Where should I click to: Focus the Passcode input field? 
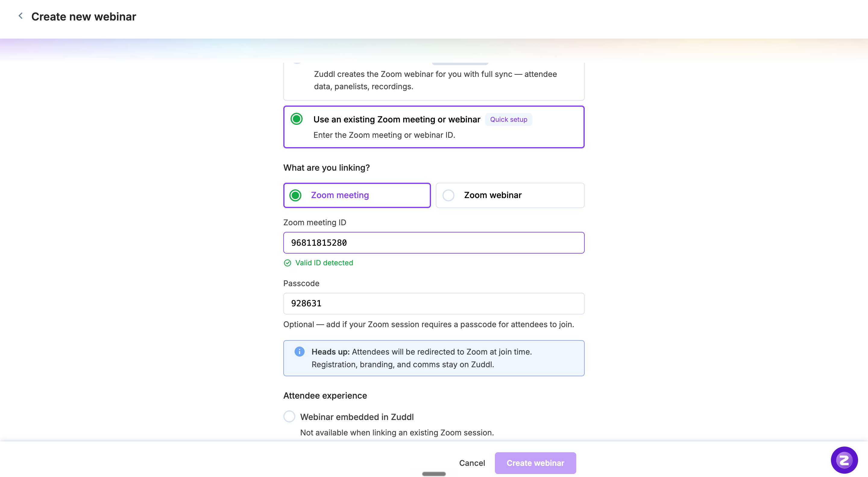[x=434, y=303]
